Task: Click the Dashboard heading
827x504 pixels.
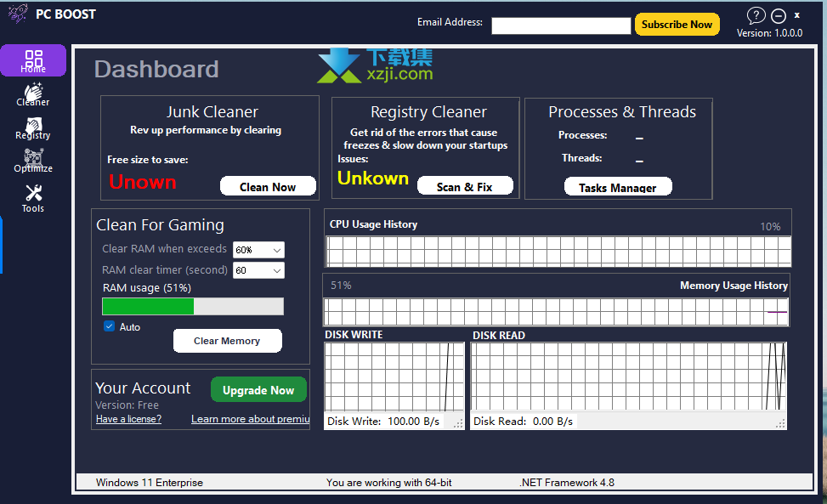Action: coord(156,69)
